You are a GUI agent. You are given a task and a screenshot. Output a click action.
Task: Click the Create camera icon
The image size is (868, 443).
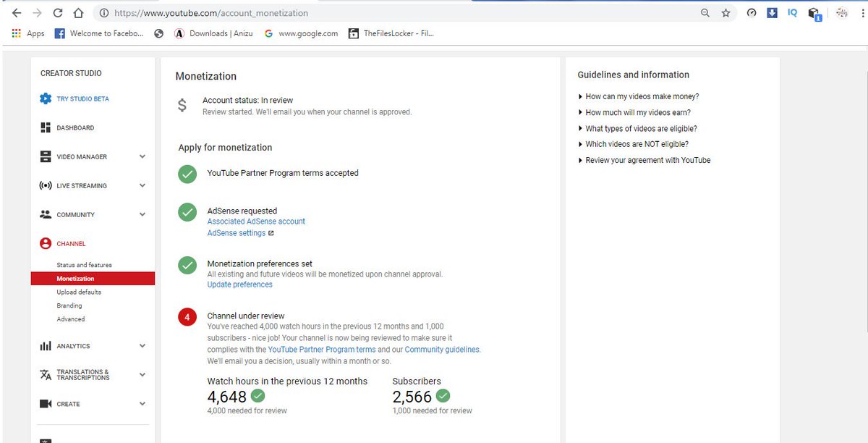[46, 404]
